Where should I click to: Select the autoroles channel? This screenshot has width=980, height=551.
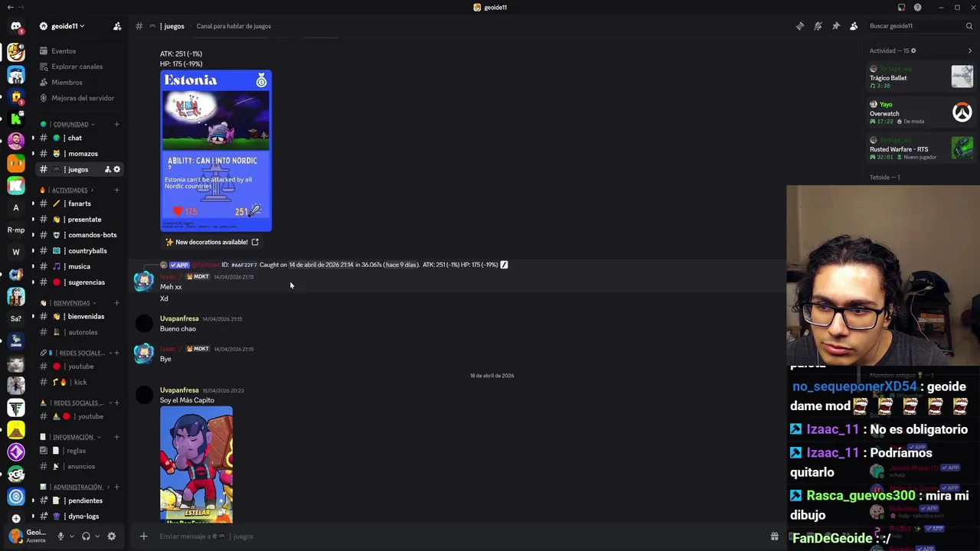click(x=79, y=332)
